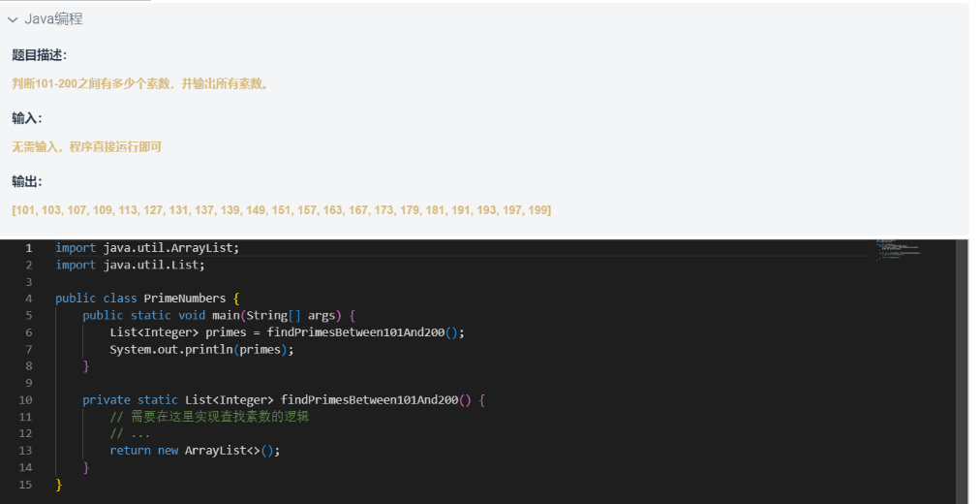The height and width of the screenshot is (504, 980).
Task: Click line number 4 in gutter
Action: pyautogui.click(x=29, y=299)
